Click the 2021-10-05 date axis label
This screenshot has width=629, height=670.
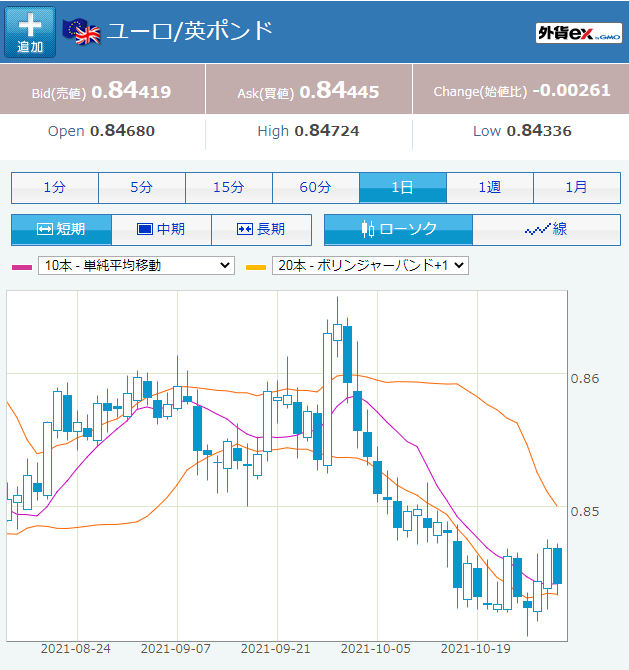(x=376, y=649)
